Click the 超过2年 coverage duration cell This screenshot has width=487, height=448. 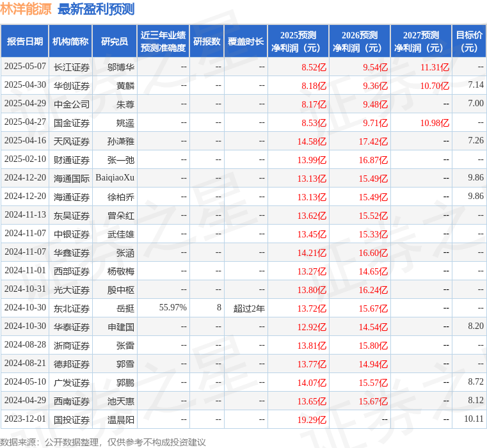(x=249, y=308)
